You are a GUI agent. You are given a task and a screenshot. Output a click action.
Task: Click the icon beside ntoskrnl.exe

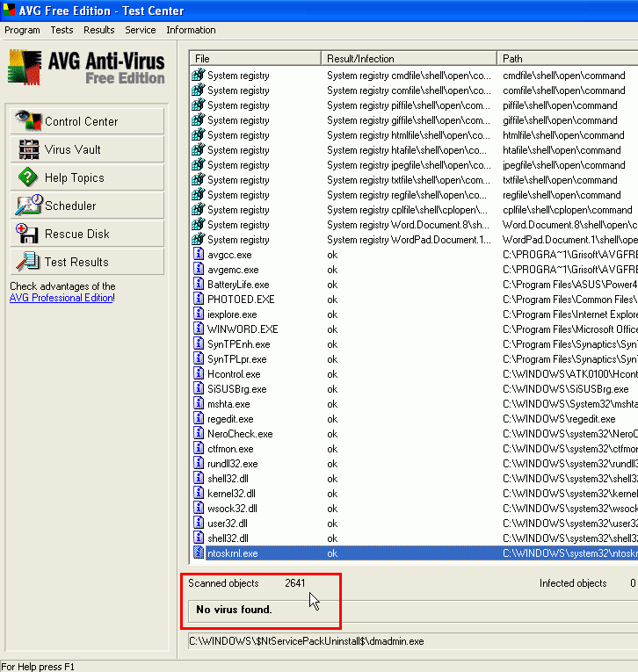(x=198, y=553)
